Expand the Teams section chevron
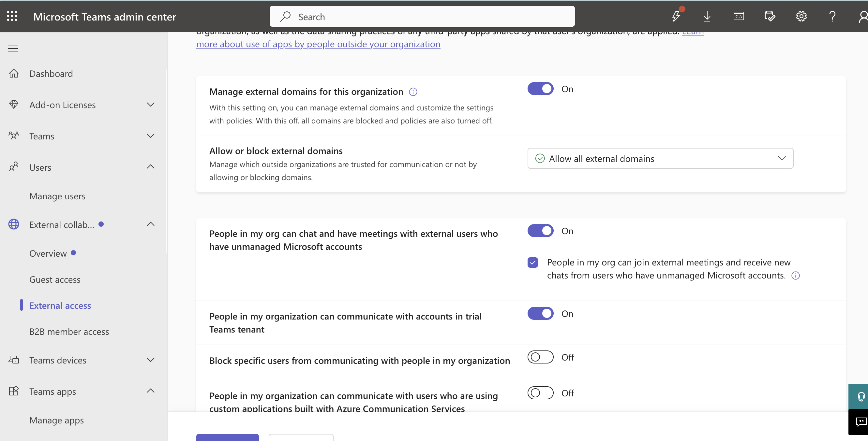 151,136
